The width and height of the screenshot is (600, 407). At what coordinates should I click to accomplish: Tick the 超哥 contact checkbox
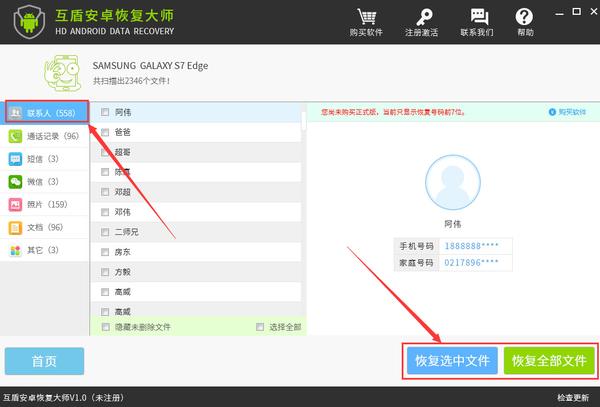[105, 152]
